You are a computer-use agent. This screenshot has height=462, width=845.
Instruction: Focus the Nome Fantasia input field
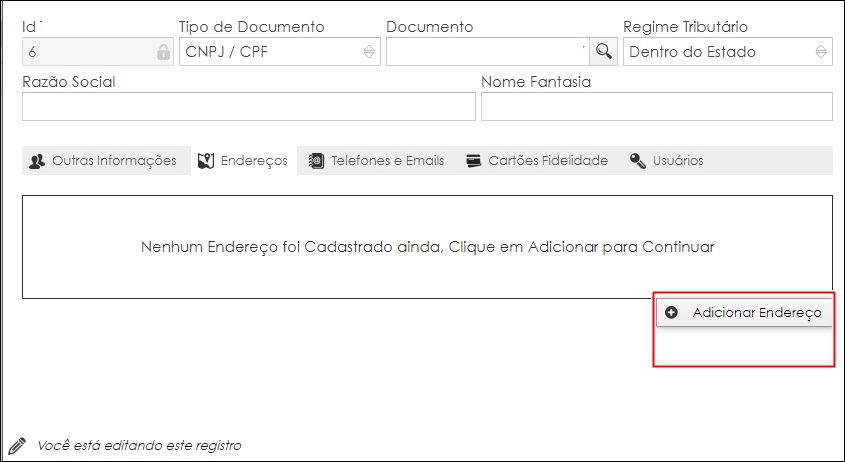[657, 107]
